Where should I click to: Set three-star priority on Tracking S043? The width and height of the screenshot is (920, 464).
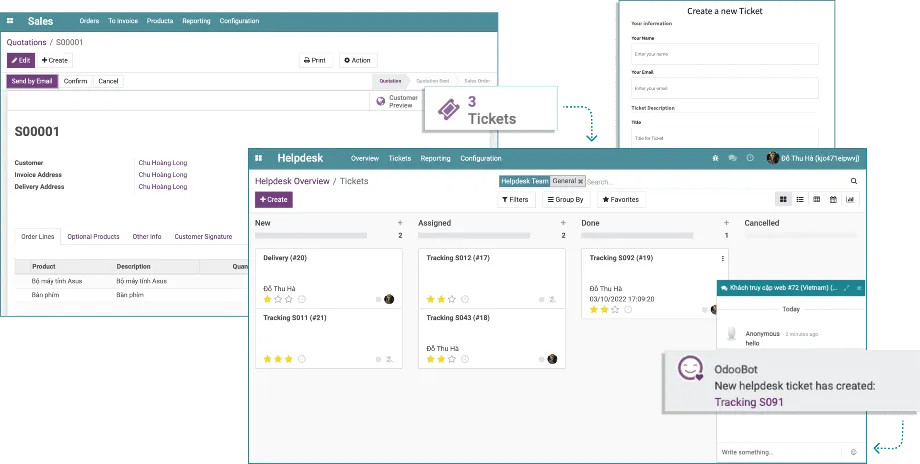tap(452, 359)
